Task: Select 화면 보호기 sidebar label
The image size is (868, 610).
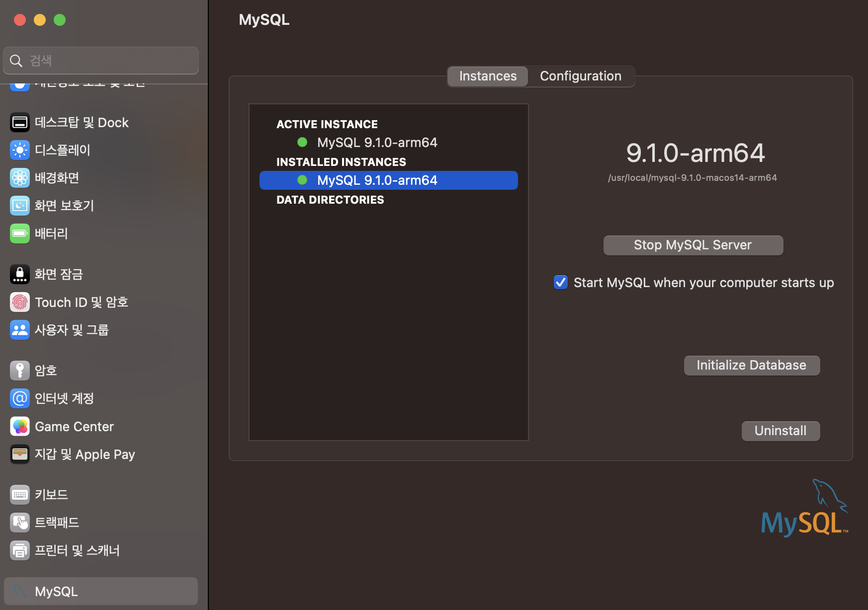Action: coord(64,206)
